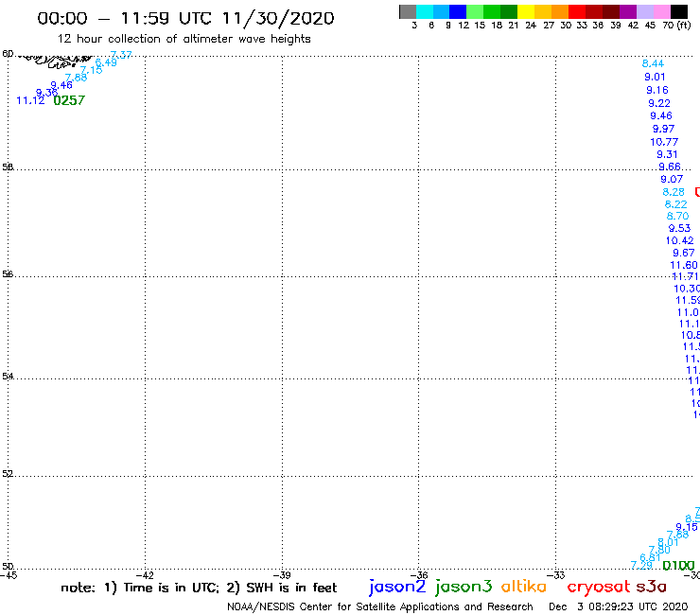
Task: Select the wave height value 11.60
Action: pos(684,265)
